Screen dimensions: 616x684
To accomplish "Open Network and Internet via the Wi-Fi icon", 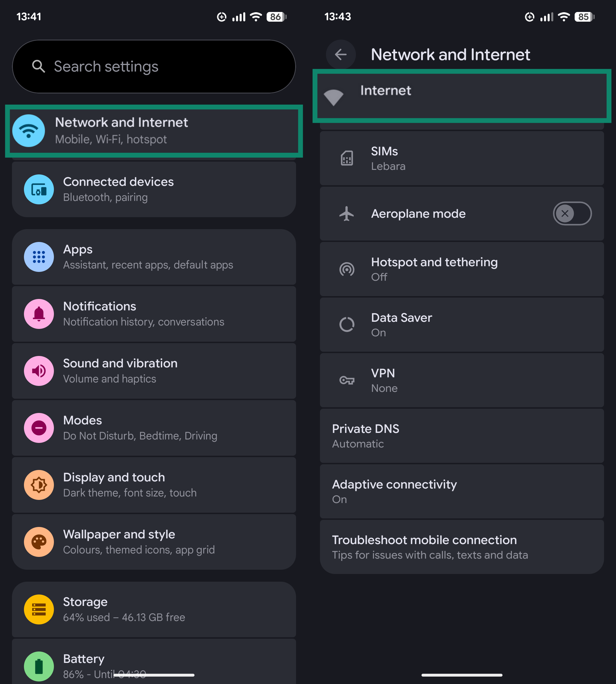I will pos(29,131).
